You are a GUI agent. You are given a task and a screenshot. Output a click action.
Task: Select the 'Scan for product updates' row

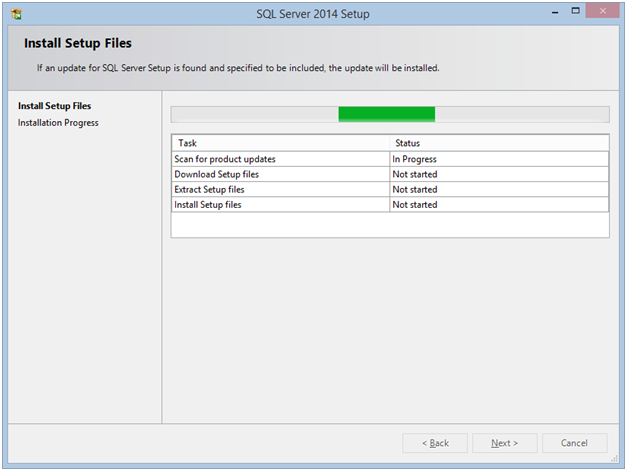coord(390,159)
